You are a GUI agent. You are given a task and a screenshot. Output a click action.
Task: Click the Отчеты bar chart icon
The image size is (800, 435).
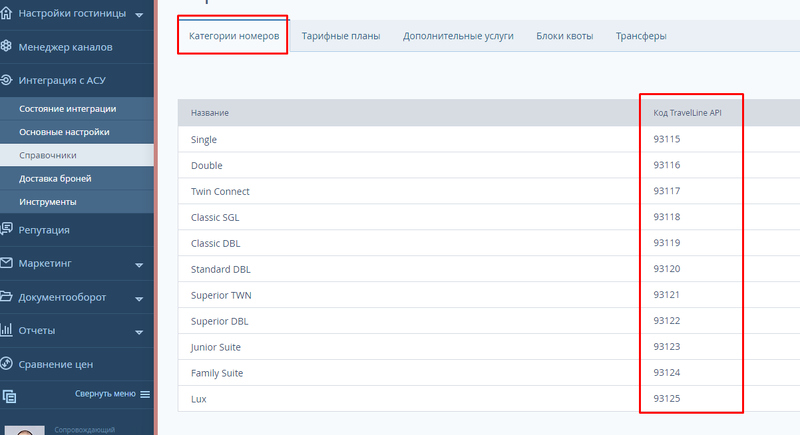[x=7, y=330]
